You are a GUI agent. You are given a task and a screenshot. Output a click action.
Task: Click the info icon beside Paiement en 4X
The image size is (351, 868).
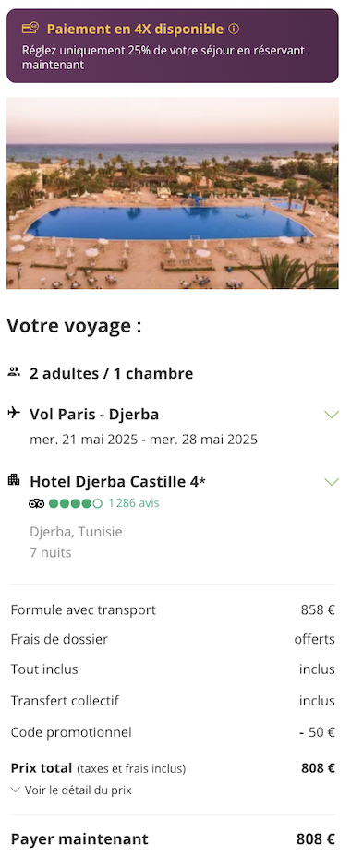(x=234, y=29)
